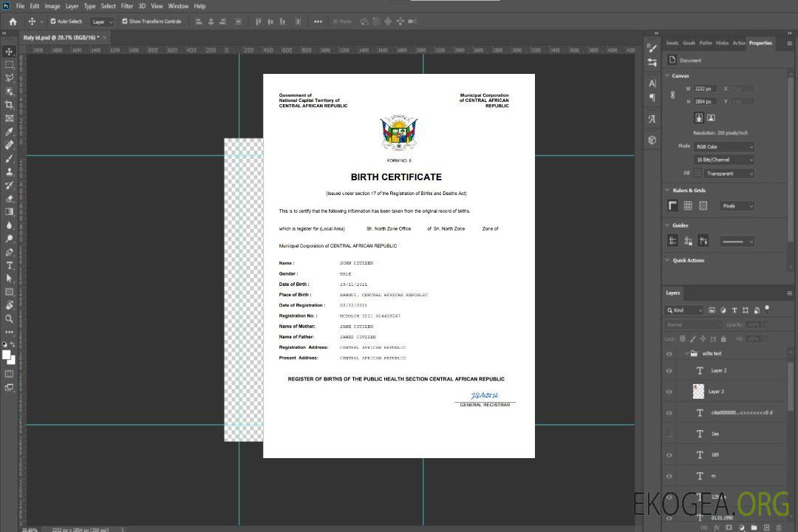
Task: Open the Fill Transparent dropdown
Action: [729, 174]
